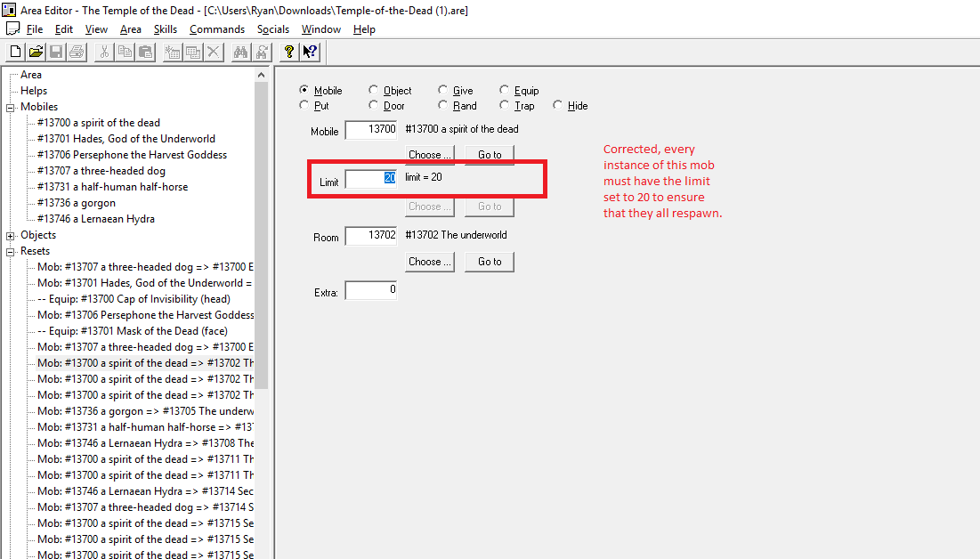Expand the Objects tree node
Screen dimensions: 980x559
(11, 235)
